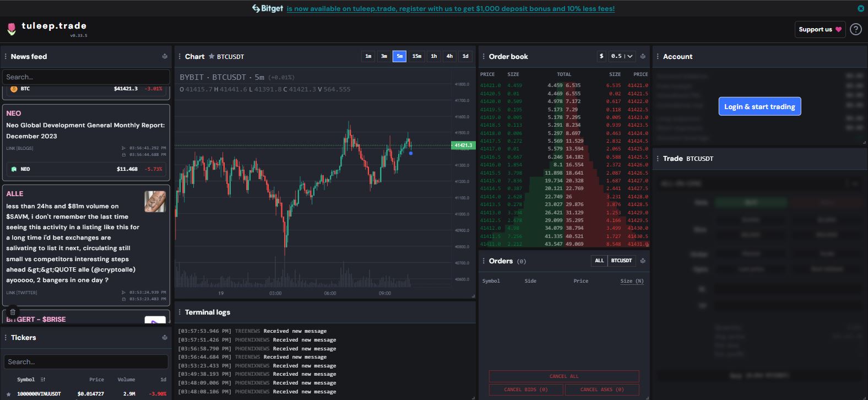Open News feed panel layers icon
The width and height of the screenshot is (868, 400).
point(165,56)
